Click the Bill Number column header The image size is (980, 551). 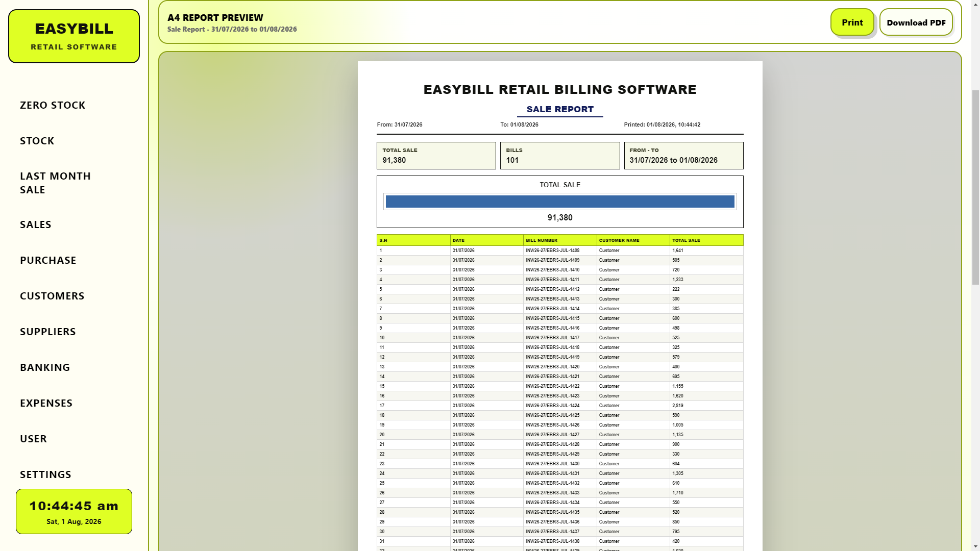pyautogui.click(x=560, y=240)
